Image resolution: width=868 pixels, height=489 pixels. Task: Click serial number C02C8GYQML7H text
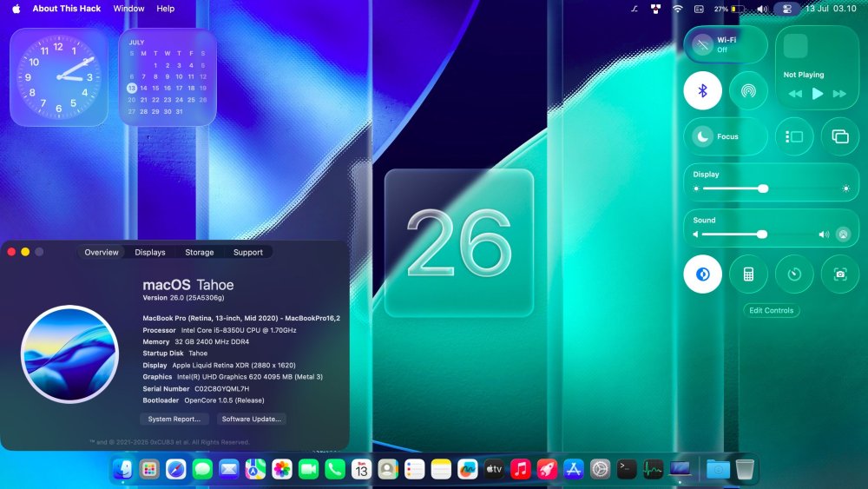222,389
